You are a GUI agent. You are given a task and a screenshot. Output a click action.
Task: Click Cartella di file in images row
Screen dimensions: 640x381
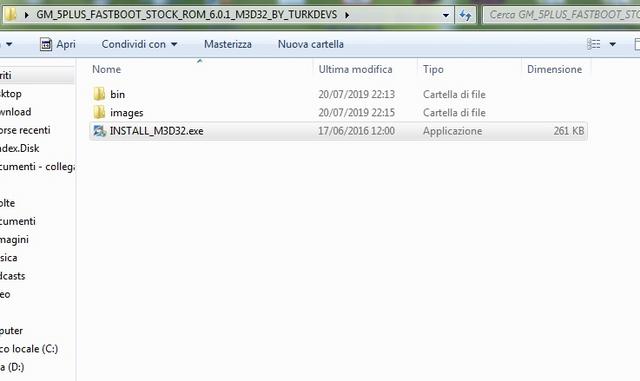point(454,113)
